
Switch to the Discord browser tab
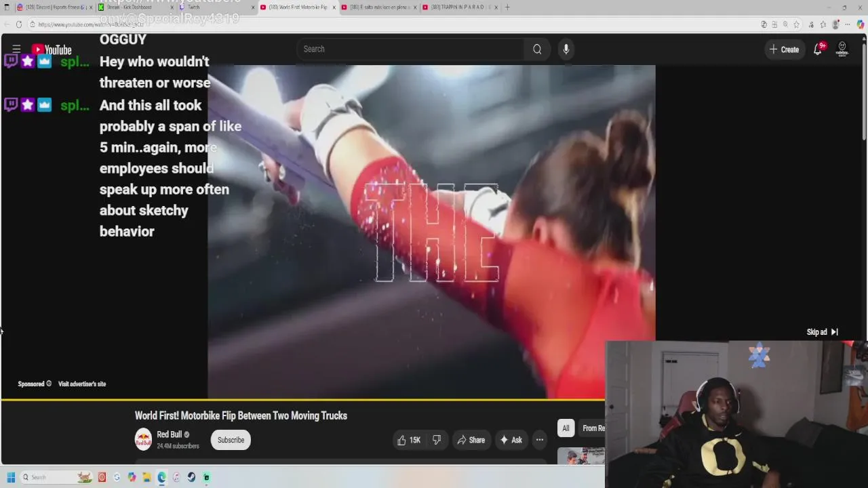55,7
